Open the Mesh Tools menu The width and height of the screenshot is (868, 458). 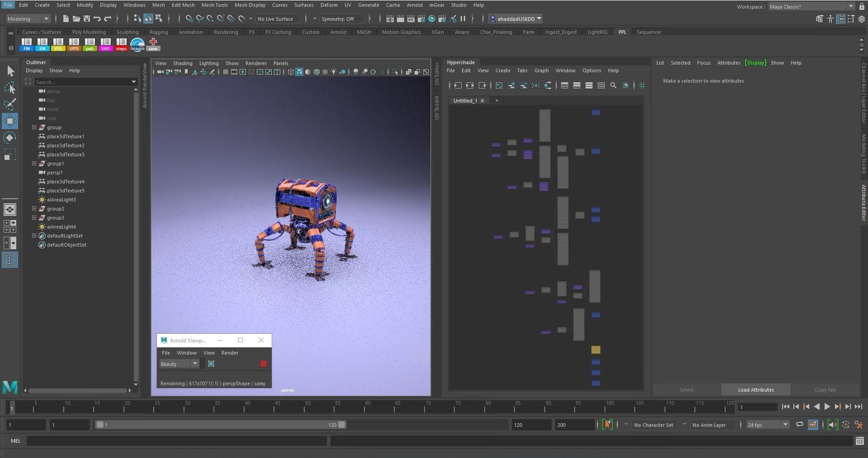coord(214,5)
